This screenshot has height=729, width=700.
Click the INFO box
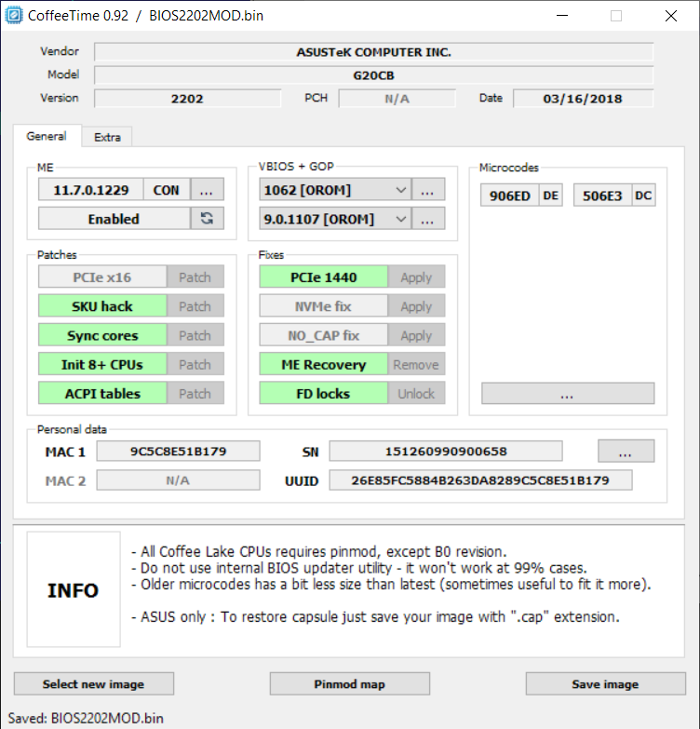[74, 589]
